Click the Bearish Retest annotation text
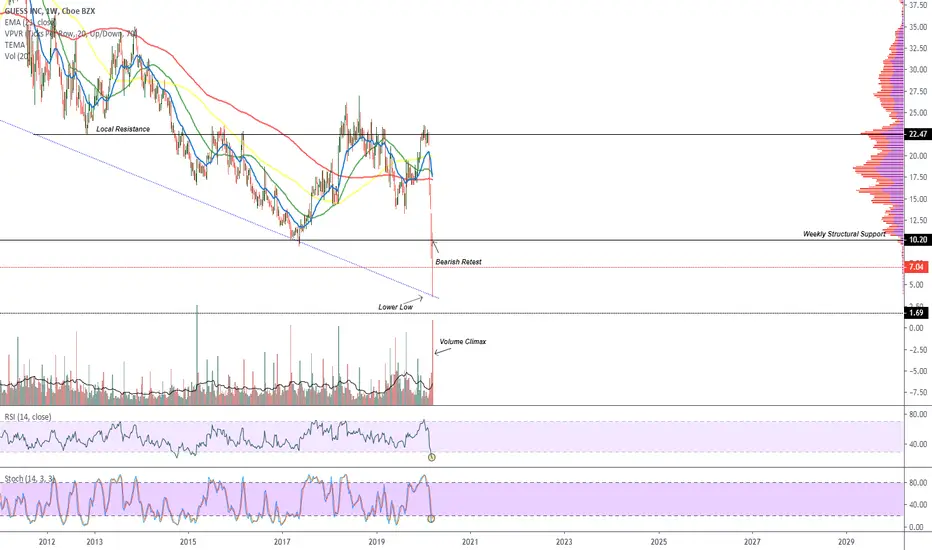 click(458, 262)
